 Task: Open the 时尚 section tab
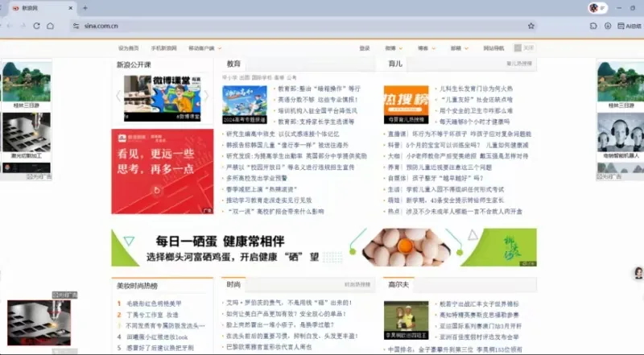tap(233, 284)
